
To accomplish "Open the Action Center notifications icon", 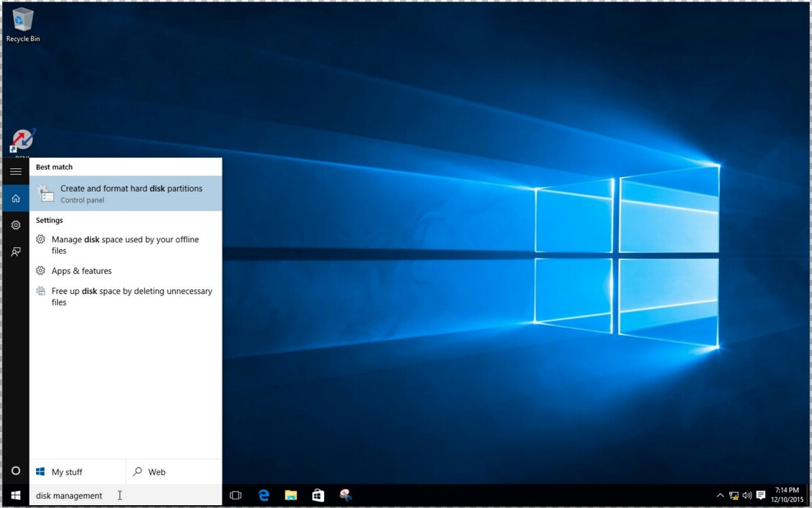I will [761, 496].
